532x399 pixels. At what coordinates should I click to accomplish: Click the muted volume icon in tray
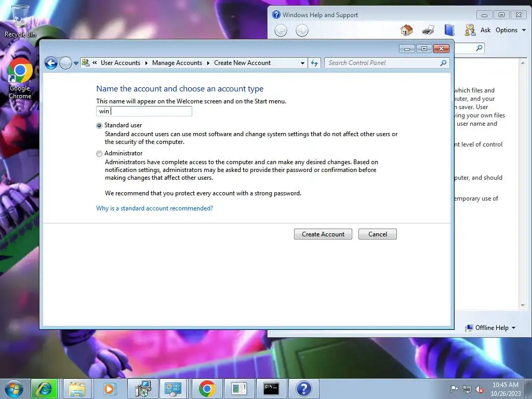click(480, 389)
